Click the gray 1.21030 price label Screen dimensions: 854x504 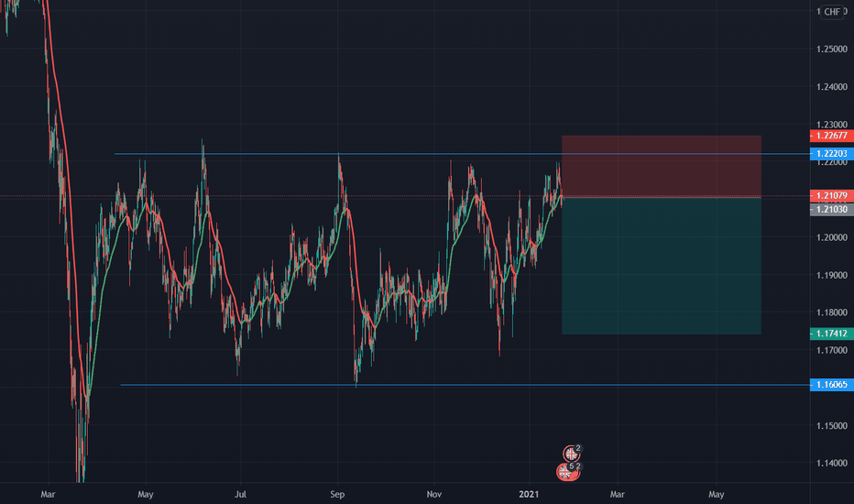click(x=832, y=209)
